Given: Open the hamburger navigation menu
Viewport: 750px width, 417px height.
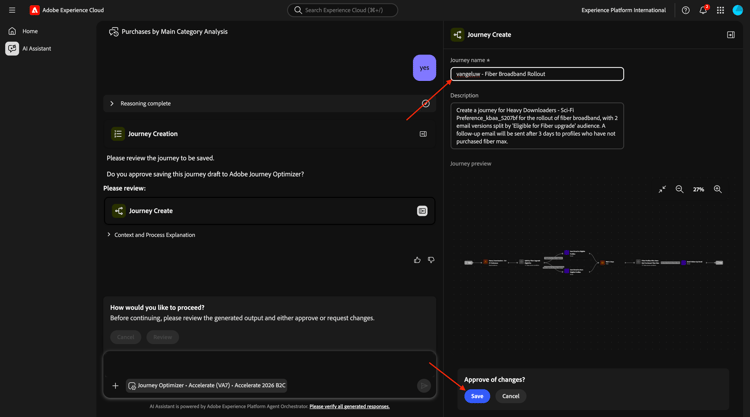Looking at the screenshot, I should click(x=12, y=10).
